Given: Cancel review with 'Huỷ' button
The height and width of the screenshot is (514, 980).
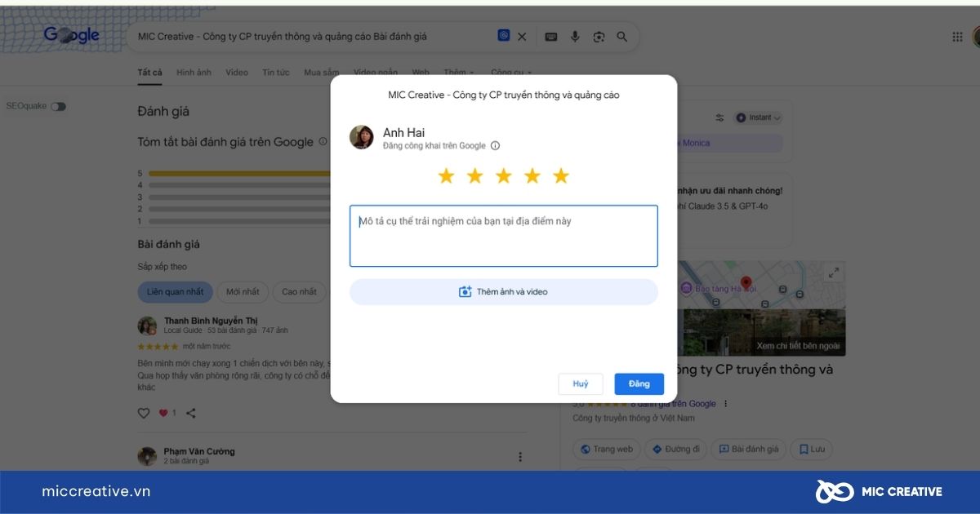Looking at the screenshot, I should 581,384.
